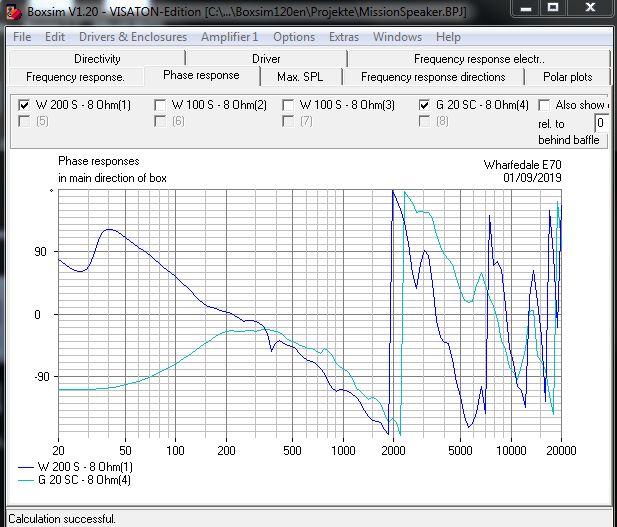Minimize the Boxsim window
This screenshot has width=617, height=527.
tap(526, 7)
